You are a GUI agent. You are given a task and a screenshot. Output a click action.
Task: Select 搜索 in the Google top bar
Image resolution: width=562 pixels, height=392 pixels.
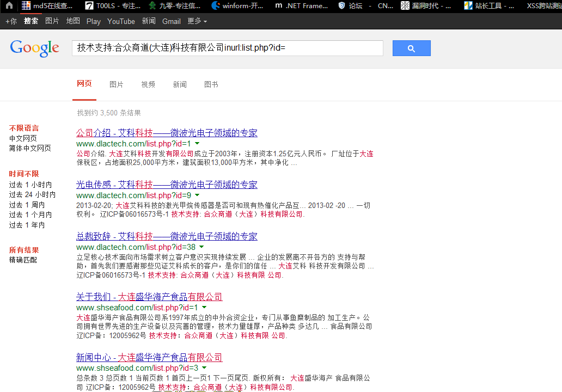click(x=31, y=21)
